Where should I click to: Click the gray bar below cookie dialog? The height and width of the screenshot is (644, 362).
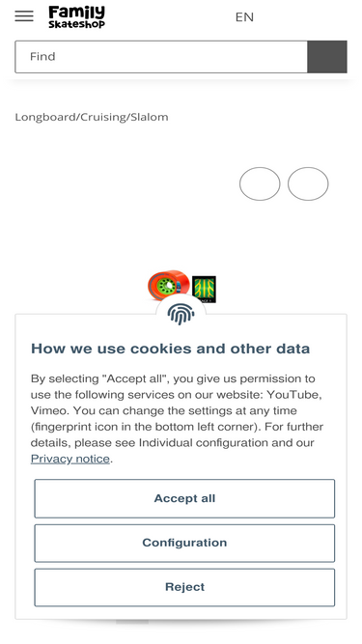132,622
